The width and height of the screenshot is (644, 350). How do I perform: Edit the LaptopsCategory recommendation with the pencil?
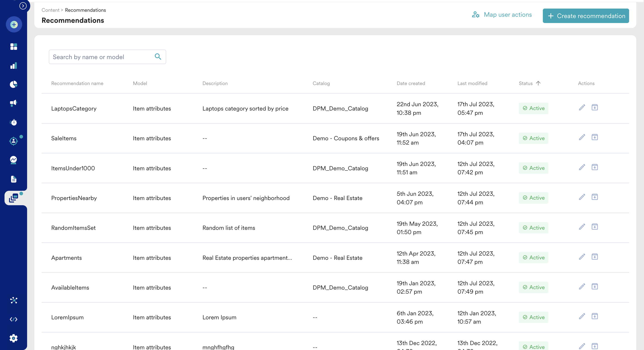582,108
